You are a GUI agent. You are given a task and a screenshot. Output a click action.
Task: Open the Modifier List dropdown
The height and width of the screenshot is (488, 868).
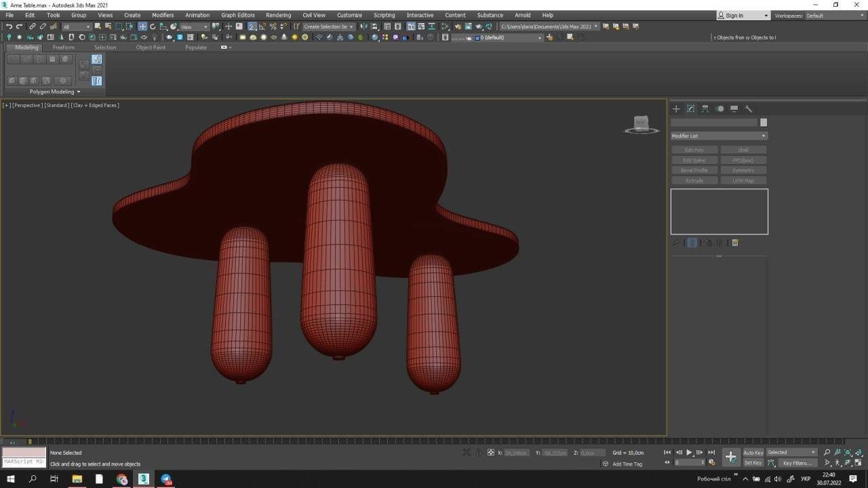point(719,136)
